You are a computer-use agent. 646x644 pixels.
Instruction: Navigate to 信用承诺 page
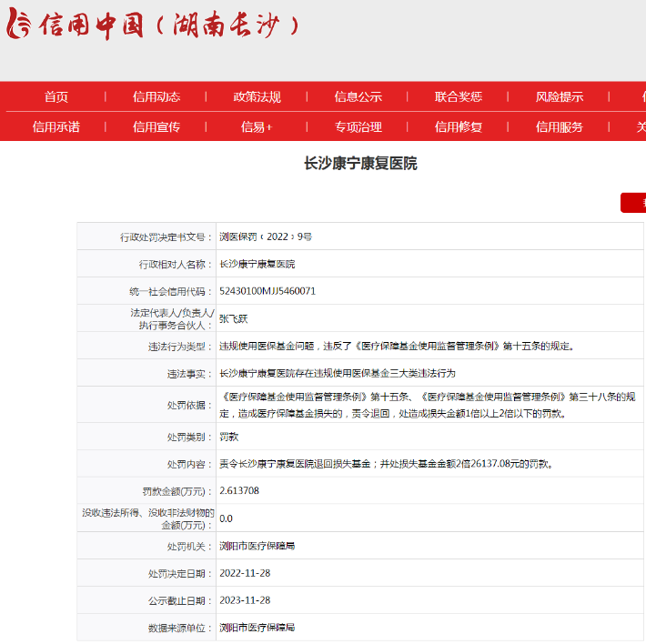tap(56, 126)
